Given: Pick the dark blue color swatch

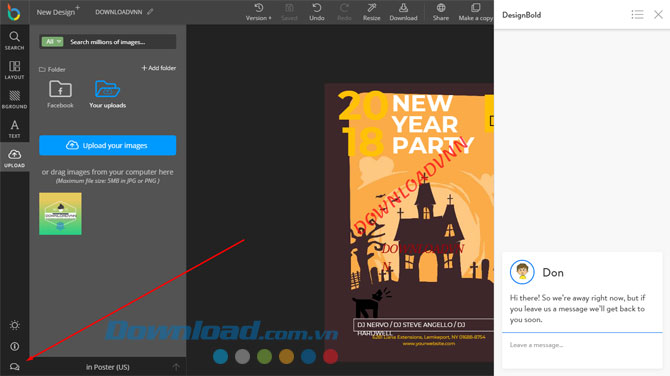Looking at the screenshot, I should pyautogui.click(x=309, y=356).
